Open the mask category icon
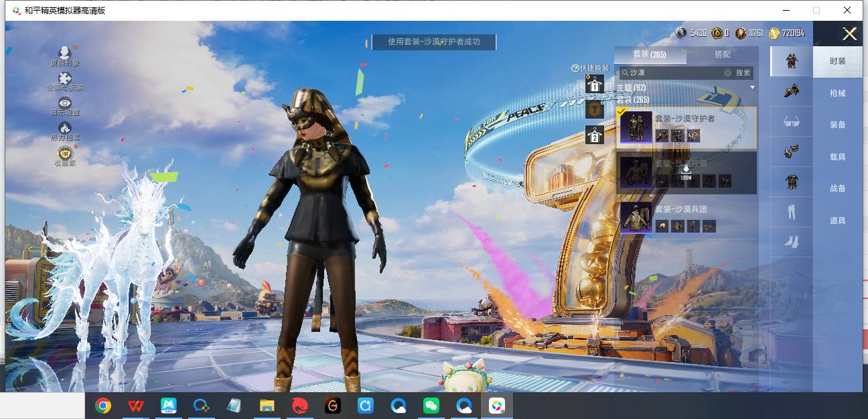Viewport: 868px width, 419px height. [791, 152]
